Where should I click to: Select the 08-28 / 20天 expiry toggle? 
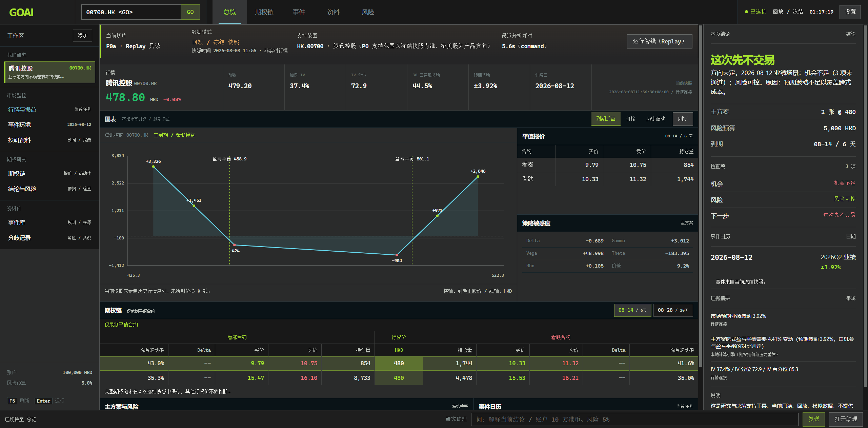673,310
